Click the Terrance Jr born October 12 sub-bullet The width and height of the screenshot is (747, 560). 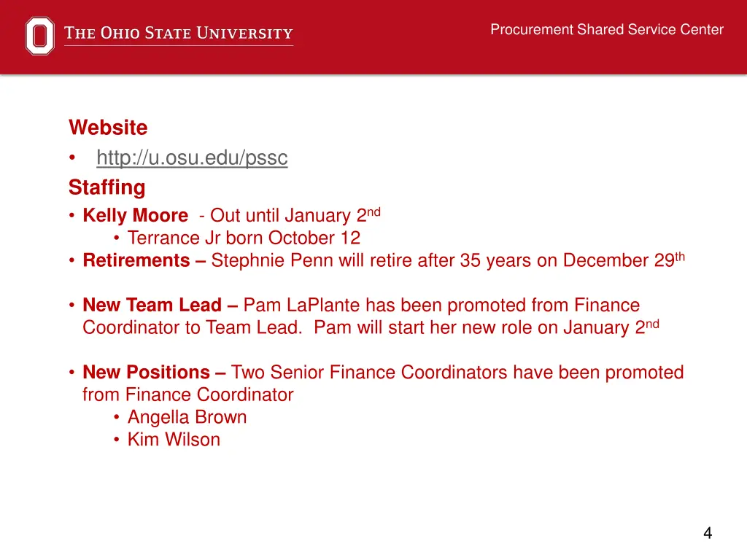tap(244, 238)
